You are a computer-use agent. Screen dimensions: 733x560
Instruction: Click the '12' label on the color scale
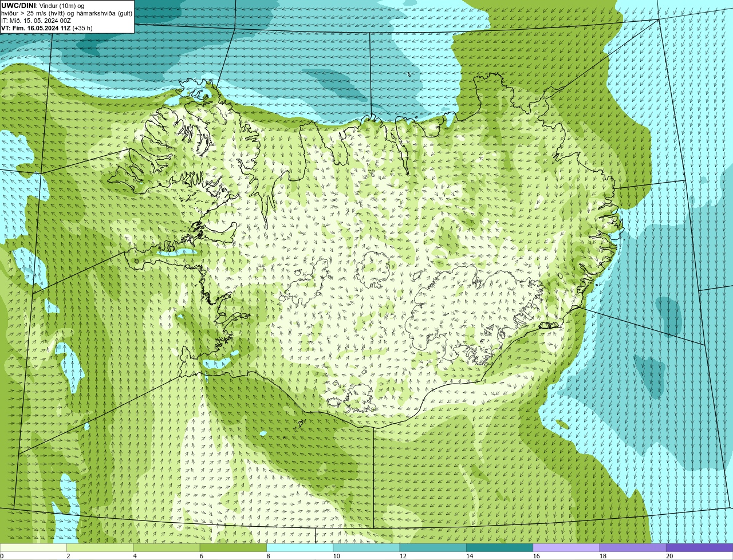click(x=403, y=556)
